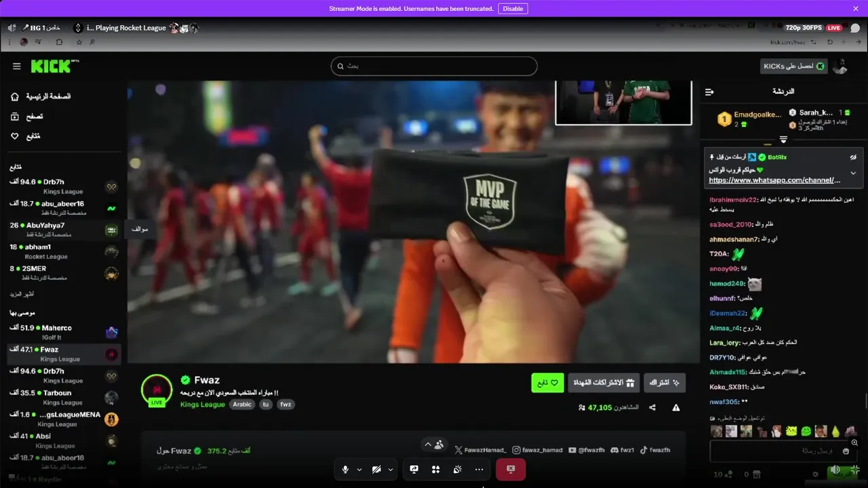The height and width of the screenshot is (488, 868).
Task: Open the TikTok link fwazfh
Action: pos(655,450)
